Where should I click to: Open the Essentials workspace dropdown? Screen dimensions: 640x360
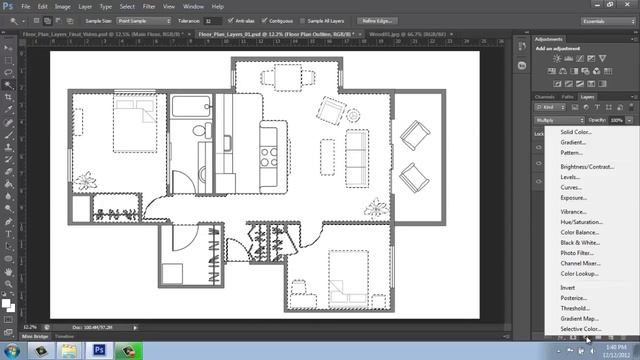point(608,21)
